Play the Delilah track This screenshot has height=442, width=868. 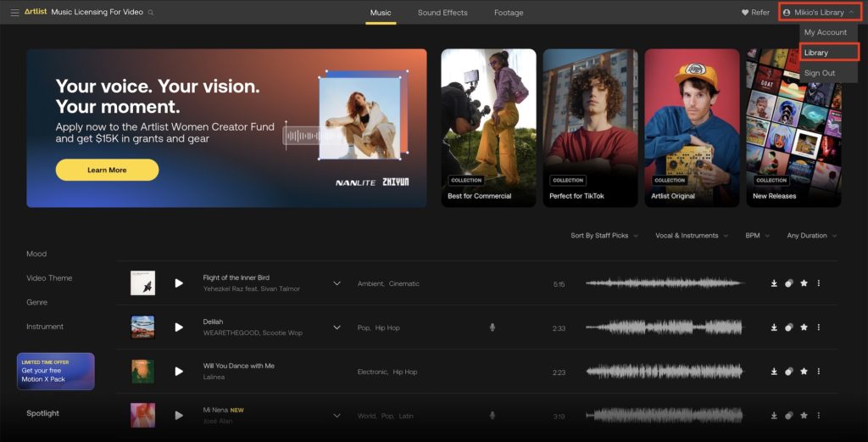pyautogui.click(x=179, y=327)
